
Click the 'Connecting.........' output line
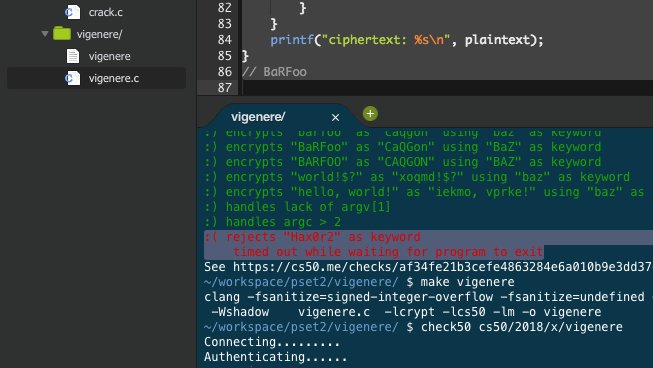click(x=272, y=342)
